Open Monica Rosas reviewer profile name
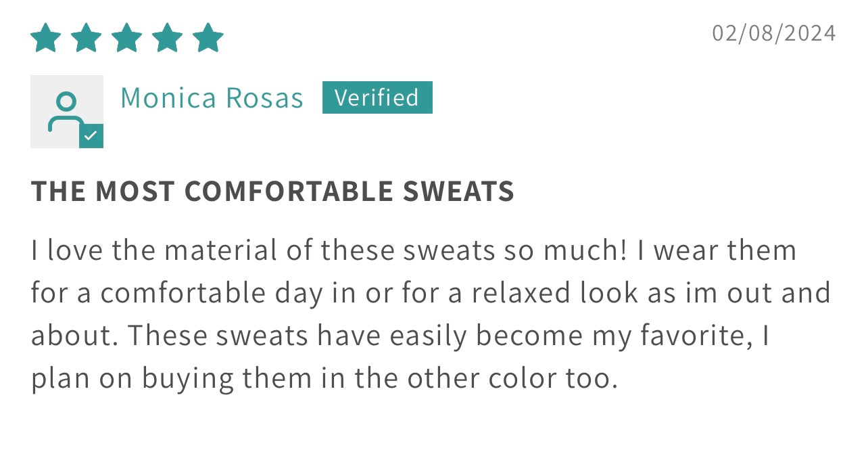The height and width of the screenshot is (450, 868). [212, 98]
